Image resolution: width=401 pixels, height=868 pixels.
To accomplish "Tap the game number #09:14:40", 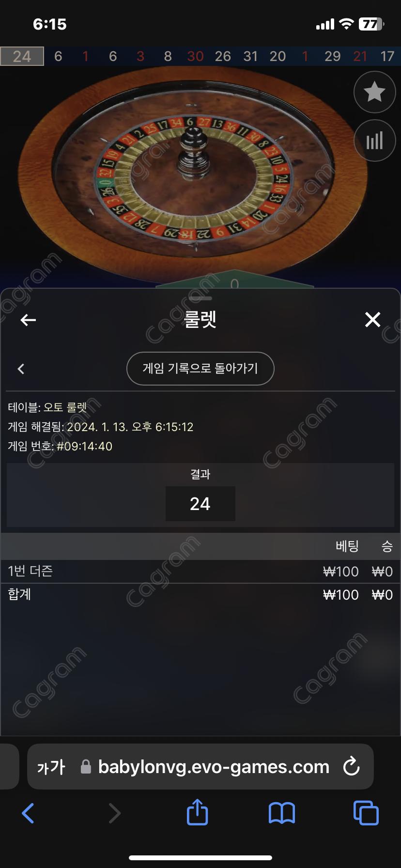I will click(85, 446).
